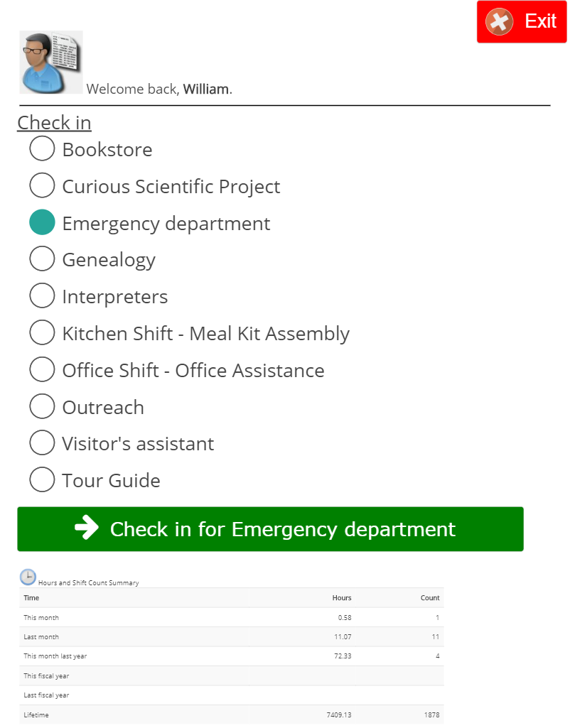570x728 pixels.
Task: Click the Exit button label
Action: pos(540,21)
